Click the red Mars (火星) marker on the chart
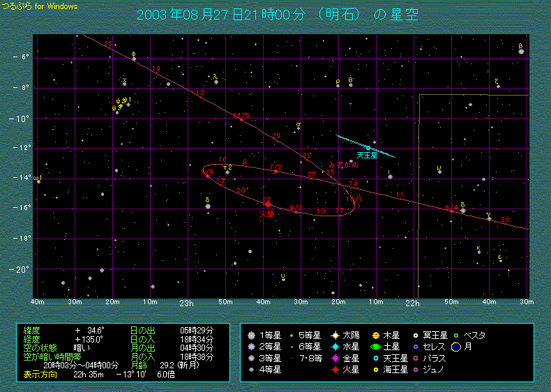The image size is (551, 392). 268,204
